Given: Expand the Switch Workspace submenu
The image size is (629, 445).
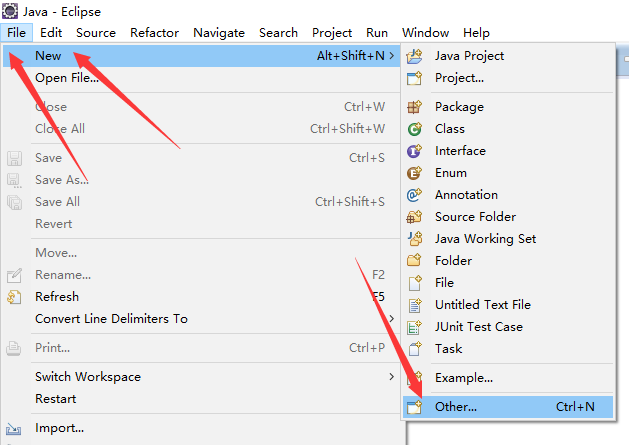Looking at the screenshot, I should point(392,377).
